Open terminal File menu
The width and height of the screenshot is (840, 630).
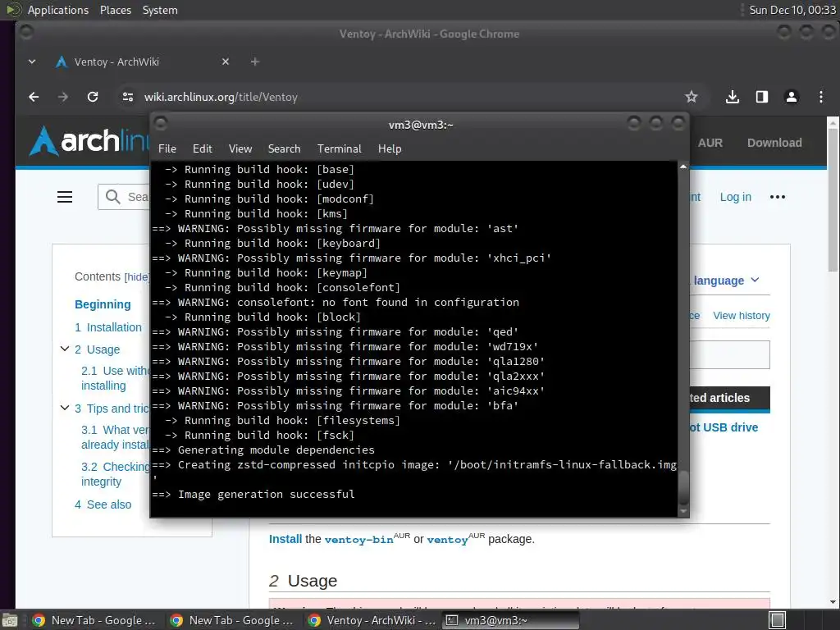tap(167, 149)
